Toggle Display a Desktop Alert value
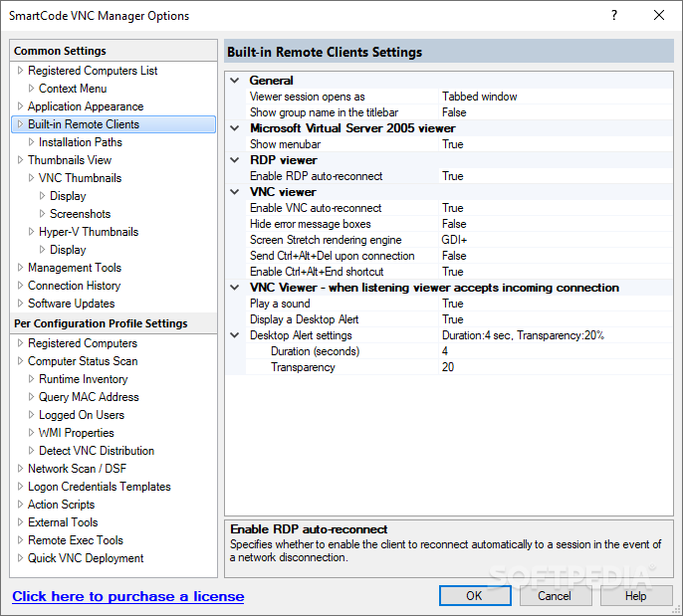 pyautogui.click(x=556, y=319)
